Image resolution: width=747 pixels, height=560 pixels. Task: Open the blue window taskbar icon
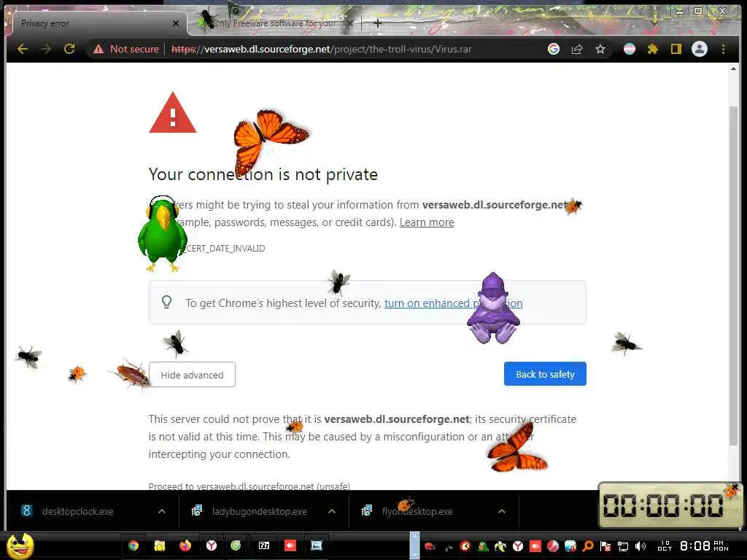click(317, 545)
